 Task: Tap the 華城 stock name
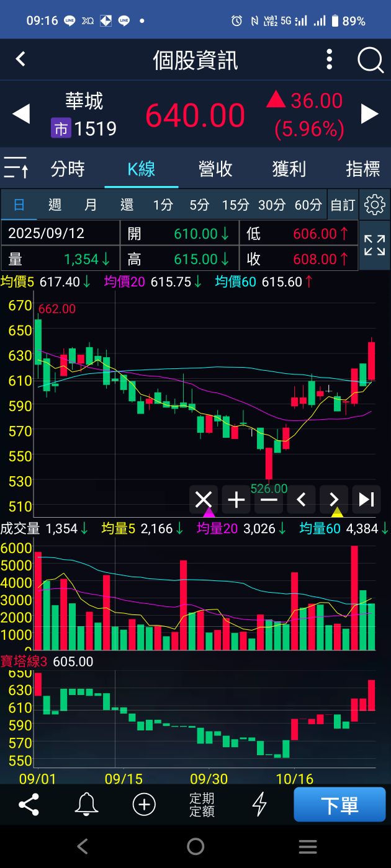[84, 101]
